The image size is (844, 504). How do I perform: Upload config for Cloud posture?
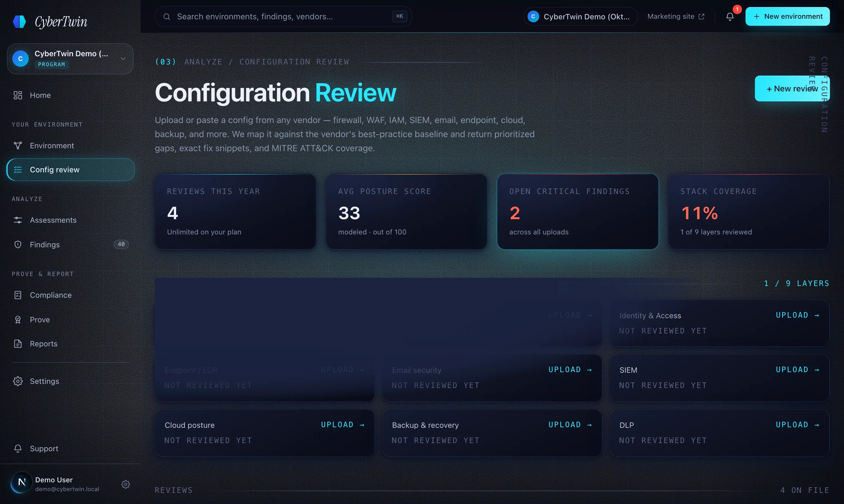[342, 425]
